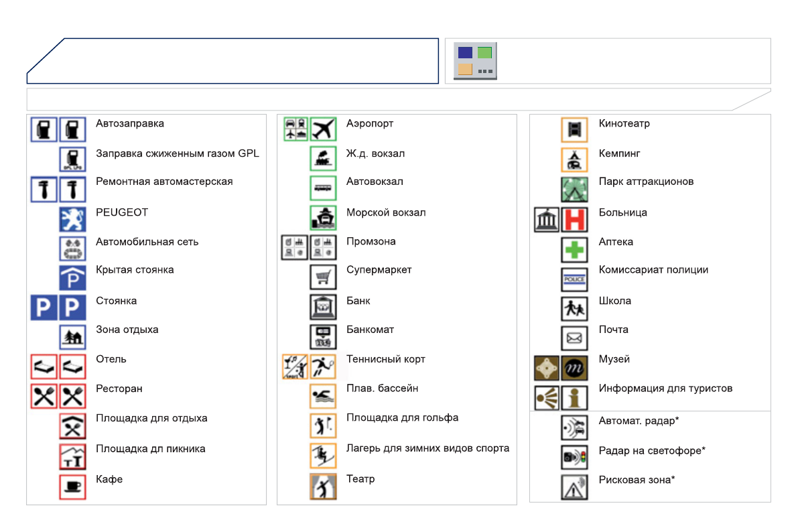Select the swimming pool icon
This screenshot has width=798, height=532.
click(x=323, y=396)
